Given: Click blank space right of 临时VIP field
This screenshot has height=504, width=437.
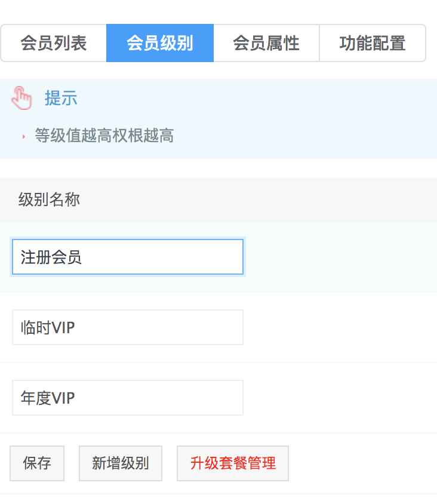Looking at the screenshot, I should coord(341,327).
